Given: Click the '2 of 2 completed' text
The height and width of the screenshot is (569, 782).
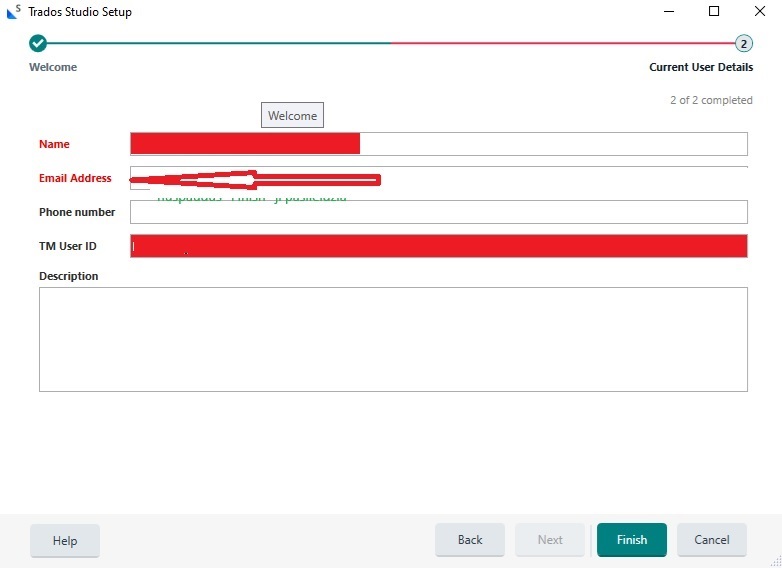Looking at the screenshot, I should click(x=711, y=100).
